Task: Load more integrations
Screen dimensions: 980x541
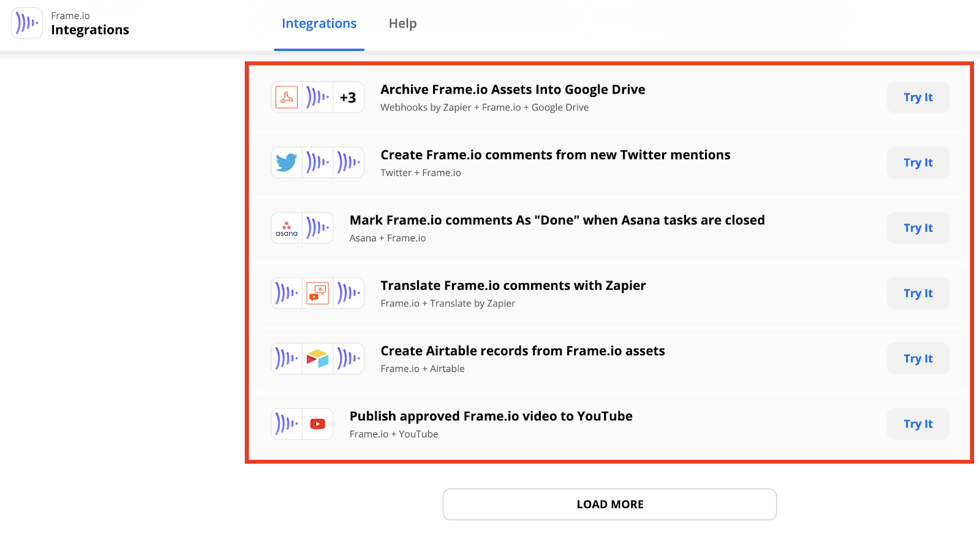Action: 609,504
